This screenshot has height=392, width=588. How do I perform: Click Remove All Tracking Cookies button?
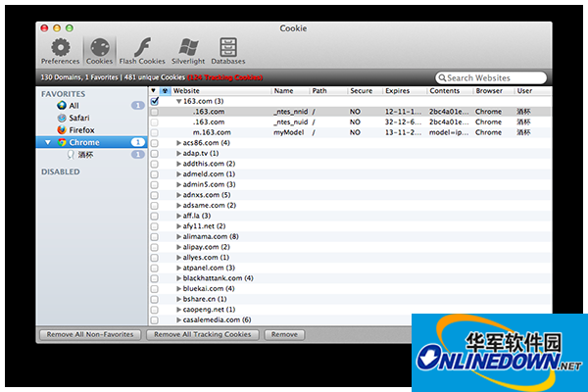203,334
